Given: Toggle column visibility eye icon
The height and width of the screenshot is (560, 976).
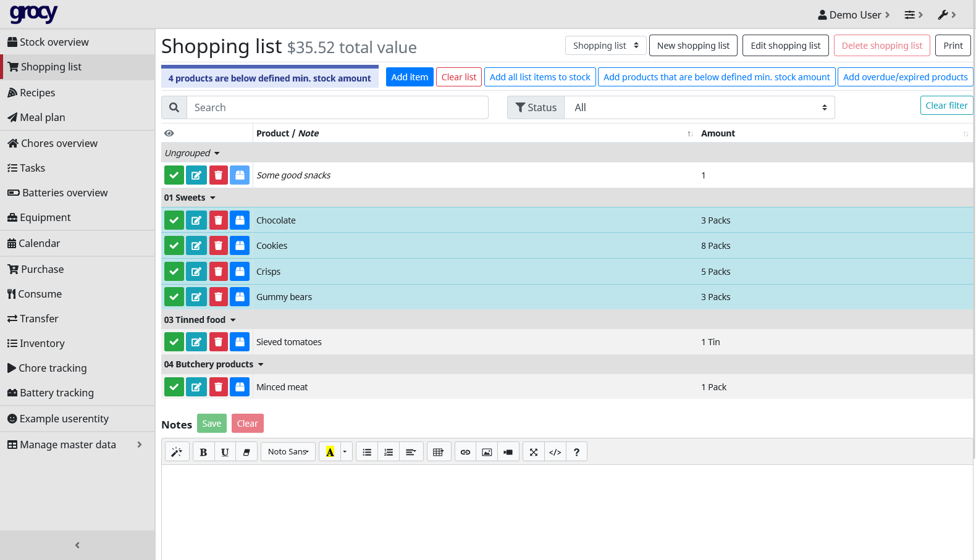Looking at the screenshot, I should point(169,133).
